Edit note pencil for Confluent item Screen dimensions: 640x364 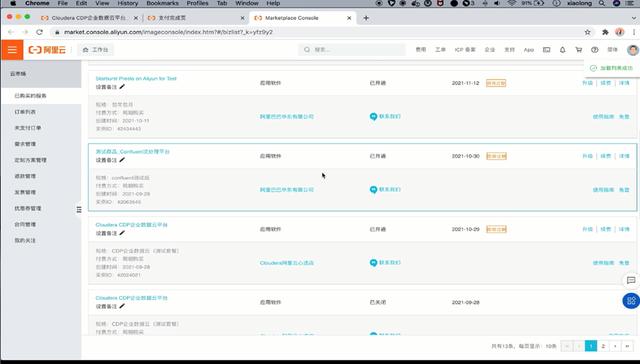click(122, 160)
